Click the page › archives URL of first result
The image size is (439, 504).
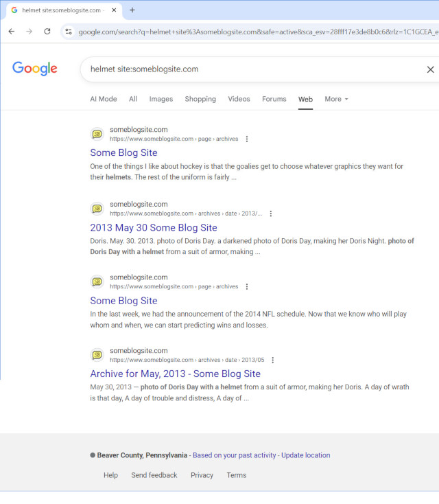[174, 139]
